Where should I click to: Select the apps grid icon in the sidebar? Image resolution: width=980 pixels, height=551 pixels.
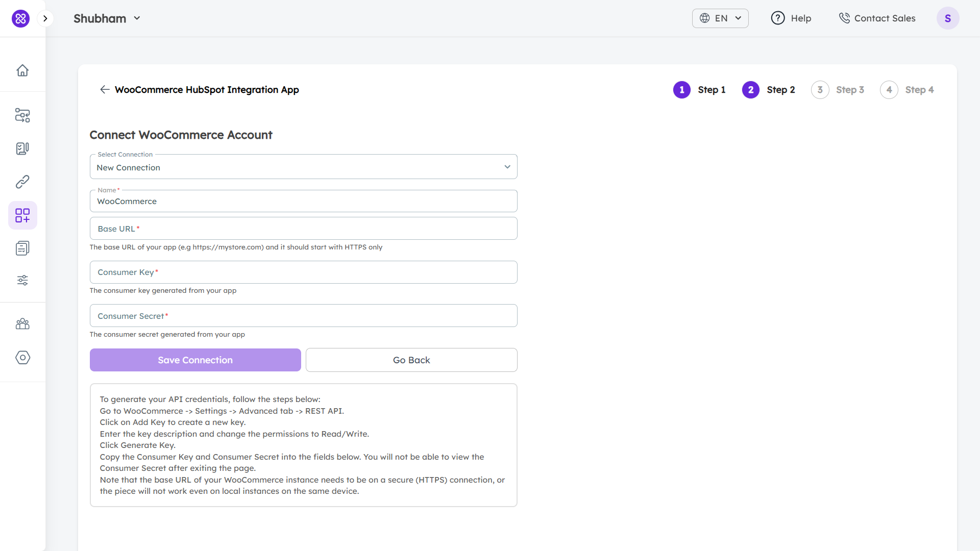coord(22,215)
